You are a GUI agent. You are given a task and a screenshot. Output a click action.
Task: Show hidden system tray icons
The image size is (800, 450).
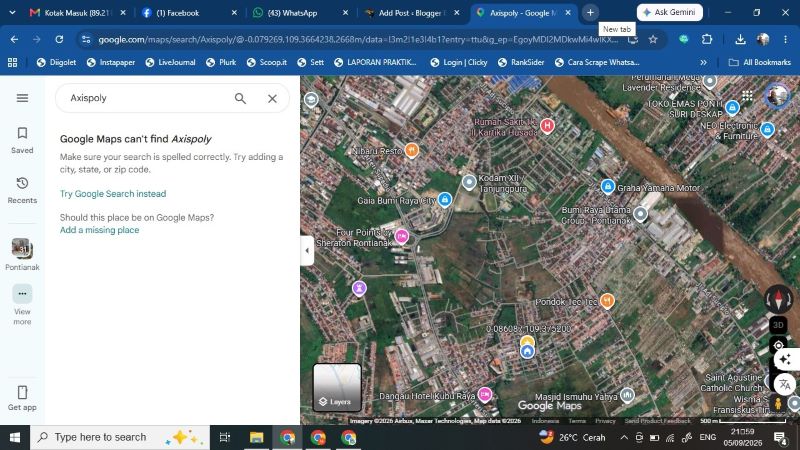[x=624, y=437]
